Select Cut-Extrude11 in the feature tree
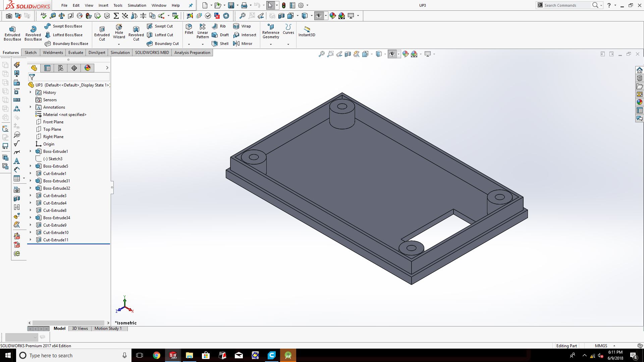 tap(56, 240)
